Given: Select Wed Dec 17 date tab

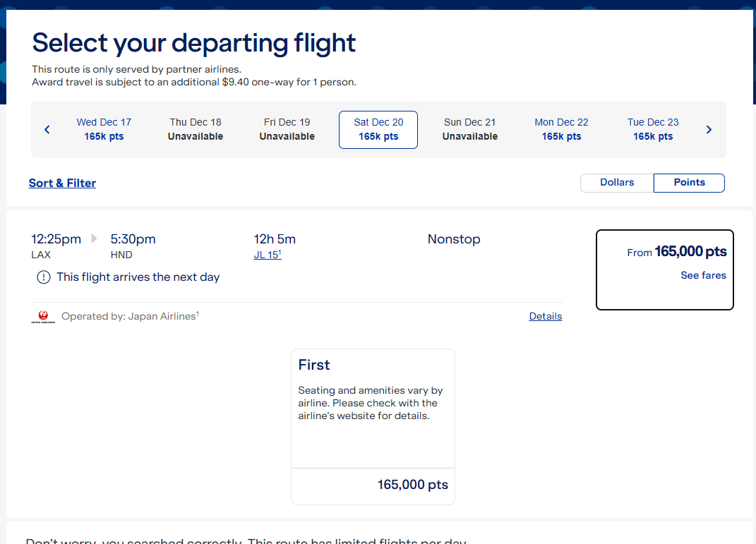Looking at the screenshot, I should pos(104,130).
